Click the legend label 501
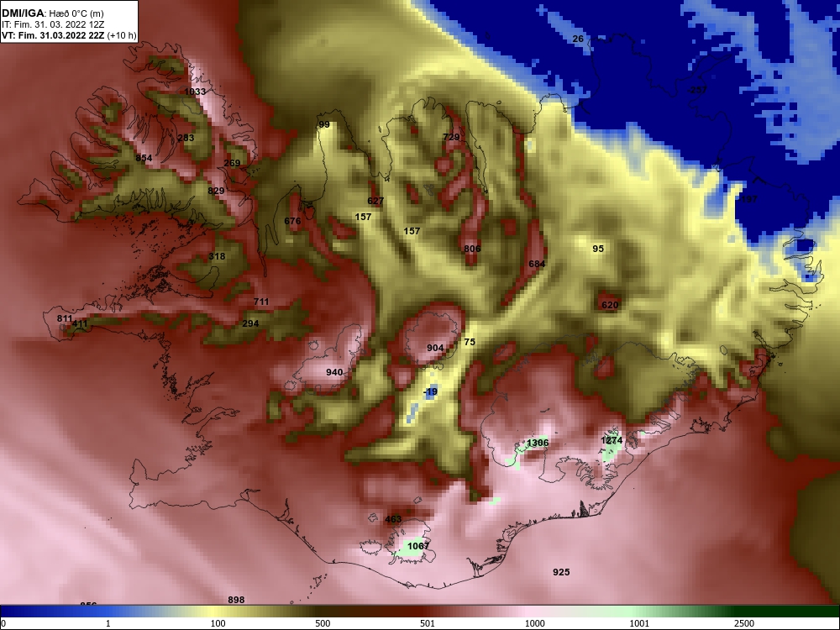Screen dimensions: 840x630 pyautogui.click(x=428, y=623)
